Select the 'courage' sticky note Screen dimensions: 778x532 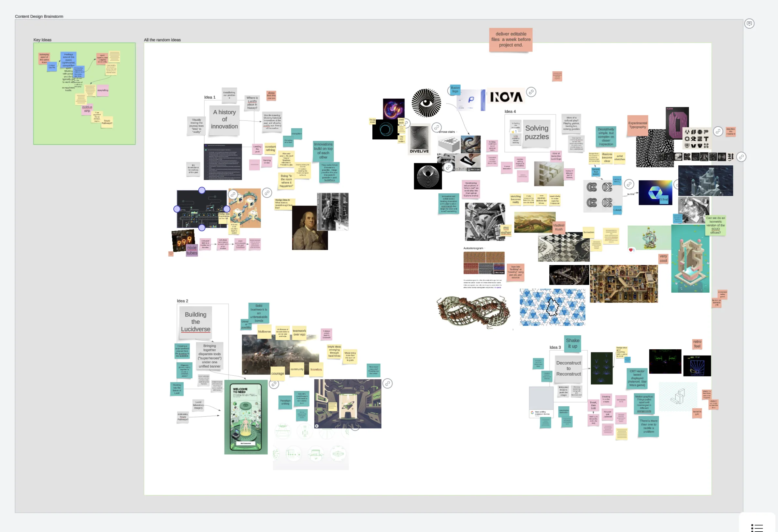278,374
